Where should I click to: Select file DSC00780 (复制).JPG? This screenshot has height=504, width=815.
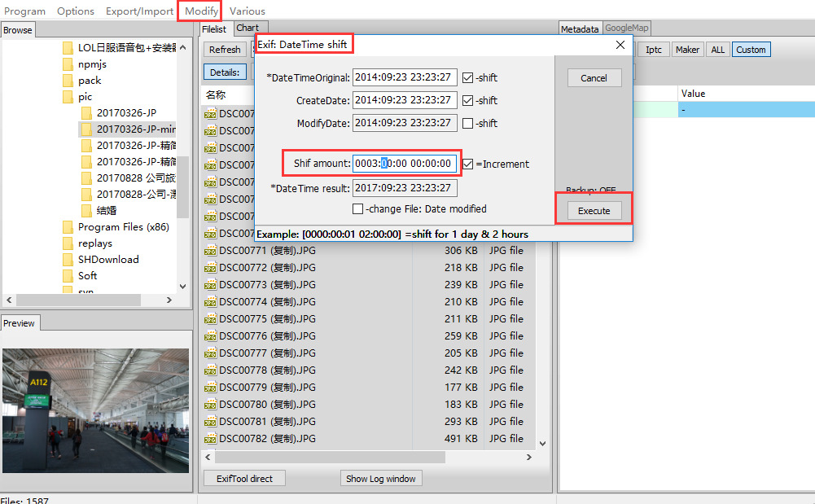click(267, 405)
